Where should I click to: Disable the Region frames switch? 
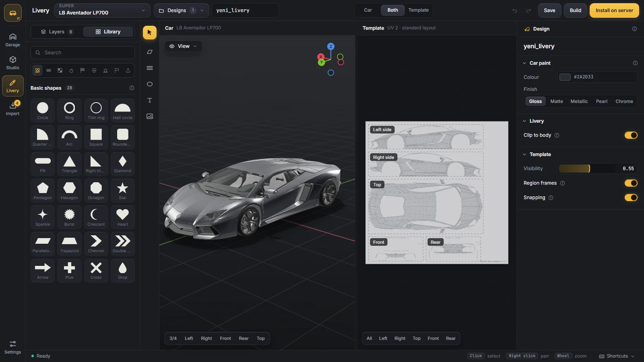tap(631, 183)
